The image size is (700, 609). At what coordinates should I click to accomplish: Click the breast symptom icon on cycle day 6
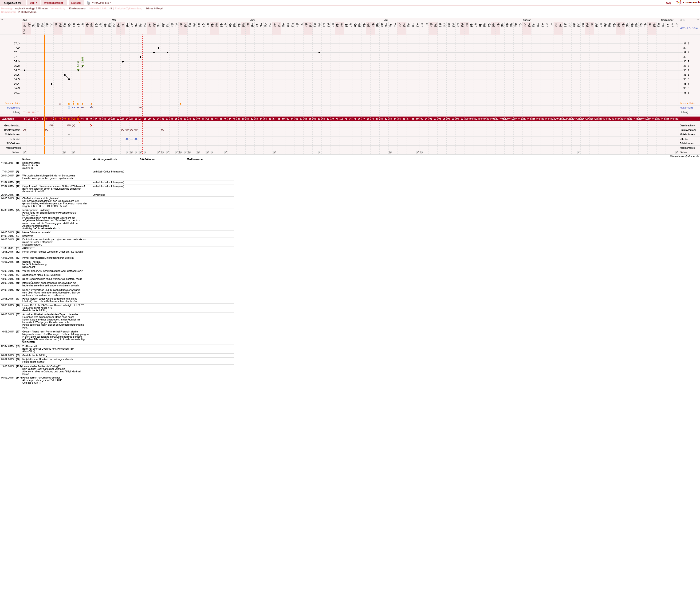47,130
